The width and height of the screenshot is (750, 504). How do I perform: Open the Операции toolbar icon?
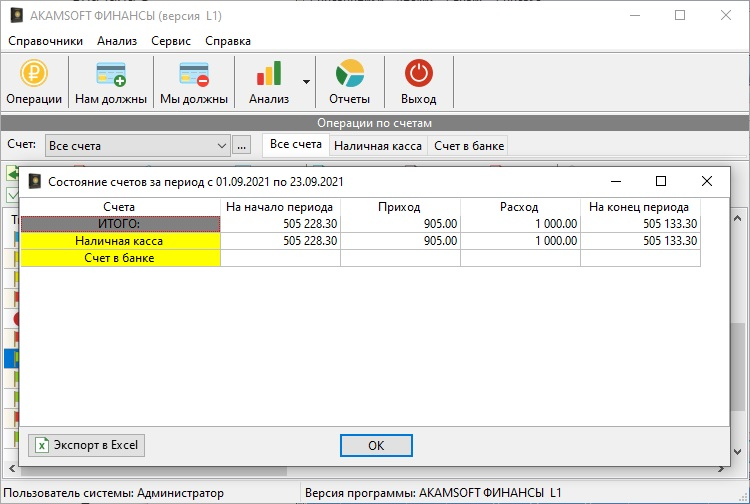(x=34, y=74)
